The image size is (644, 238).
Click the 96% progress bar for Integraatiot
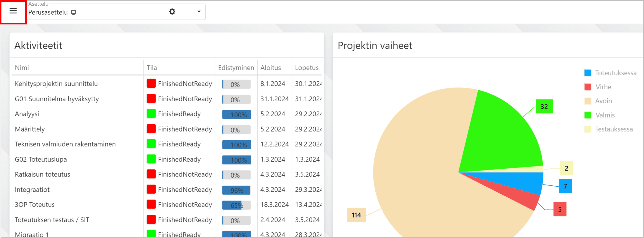tap(236, 190)
